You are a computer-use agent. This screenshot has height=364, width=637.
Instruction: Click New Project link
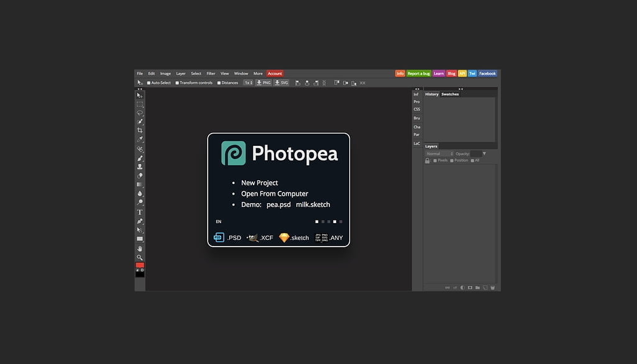pos(260,183)
